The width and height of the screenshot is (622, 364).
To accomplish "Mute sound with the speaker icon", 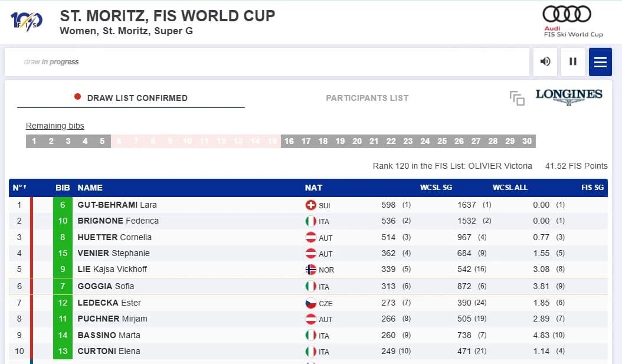I will (x=545, y=61).
